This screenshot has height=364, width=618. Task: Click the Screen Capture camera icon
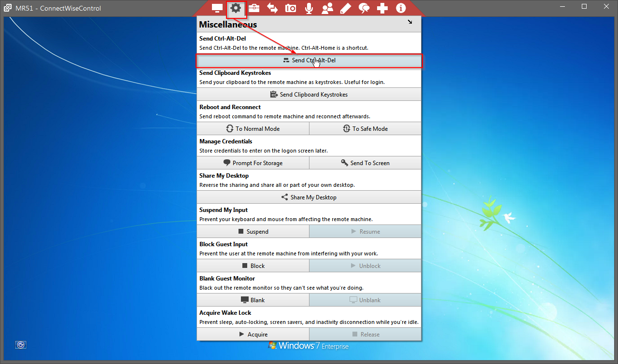[291, 8]
